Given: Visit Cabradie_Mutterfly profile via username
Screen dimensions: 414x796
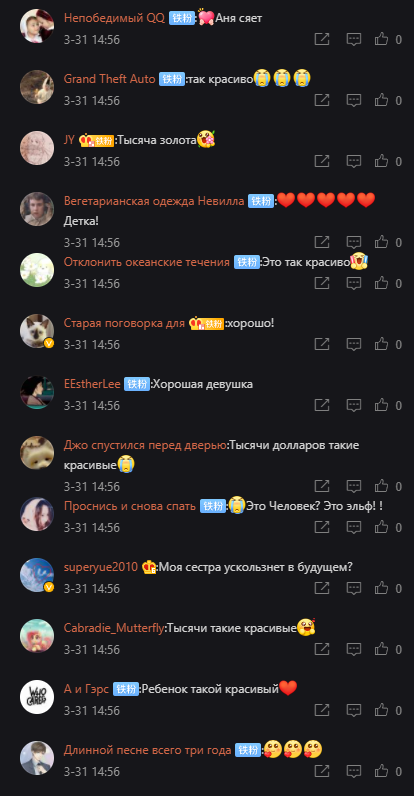Looking at the screenshot, I should coord(115,628).
